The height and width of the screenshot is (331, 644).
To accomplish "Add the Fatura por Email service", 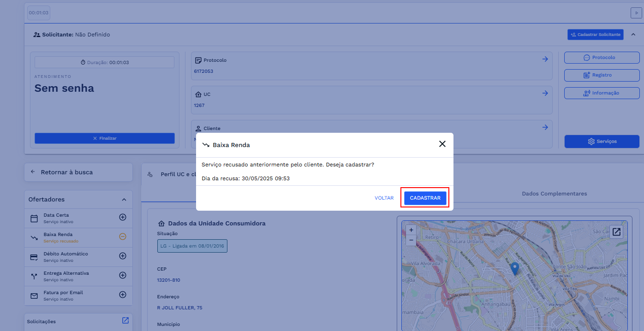I will 123,295.
